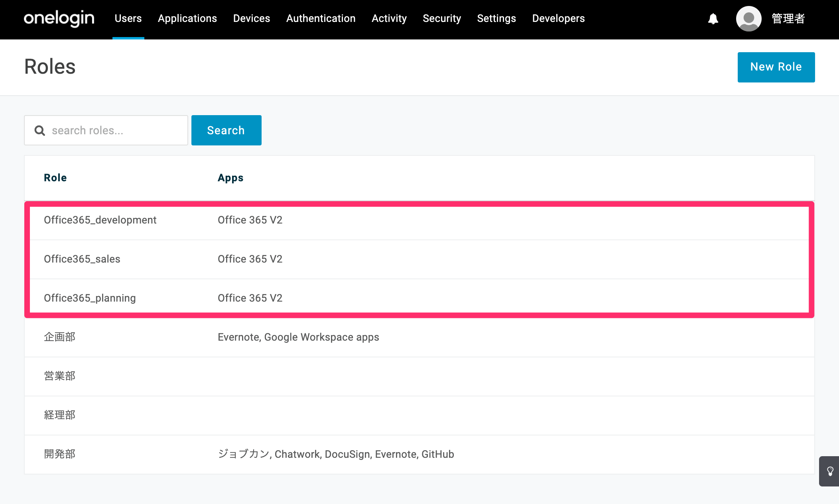839x504 pixels.
Task: Click the lightbulb help icon
Action: [x=830, y=471]
